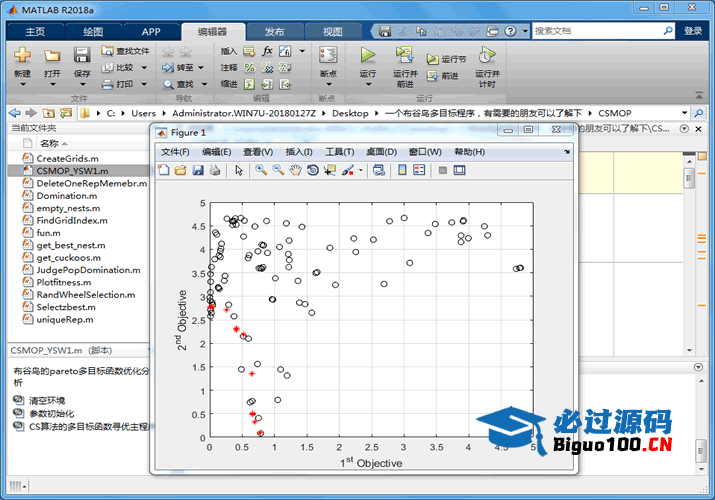Click the Insert Legend icon in Figure toolbar
This screenshot has width=715, height=500.
click(x=418, y=171)
